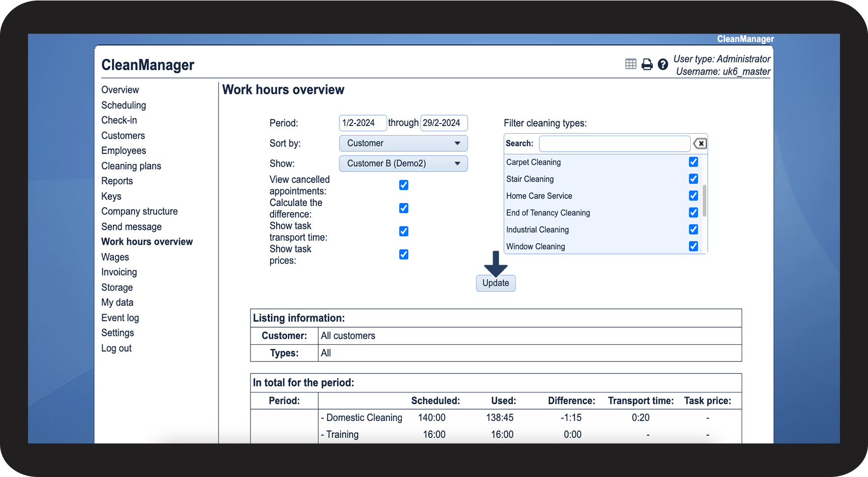The width and height of the screenshot is (868, 477).
Task: Uncheck Calculate the difference checkbox
Action: click(x=404, y=208)
